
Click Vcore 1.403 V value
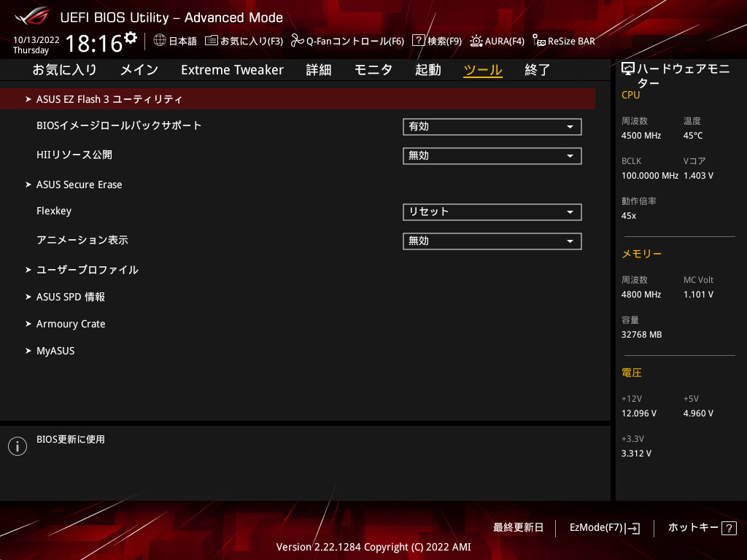(698, 176)
